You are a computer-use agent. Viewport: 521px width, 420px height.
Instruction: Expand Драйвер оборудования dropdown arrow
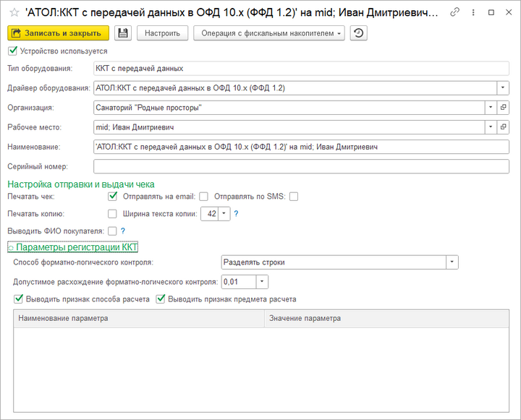(x=503, y=88)
